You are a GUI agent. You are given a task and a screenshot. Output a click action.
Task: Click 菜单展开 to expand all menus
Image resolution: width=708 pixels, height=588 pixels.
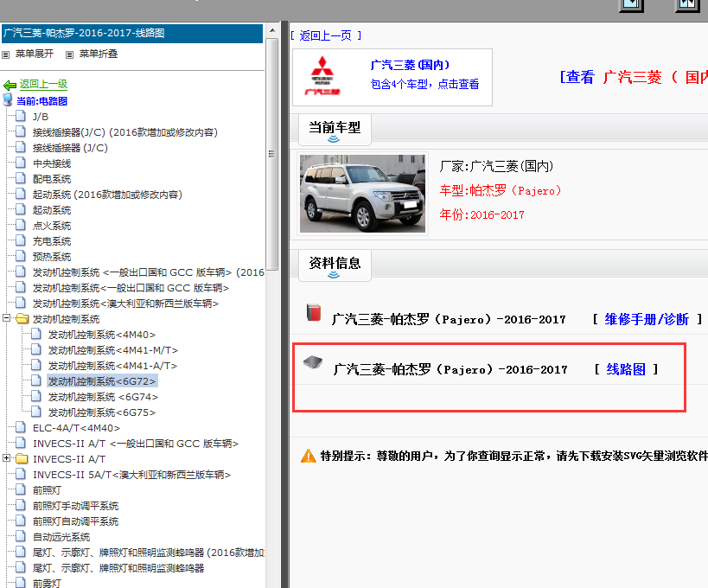pyautogui.click(x=35, y=54)
